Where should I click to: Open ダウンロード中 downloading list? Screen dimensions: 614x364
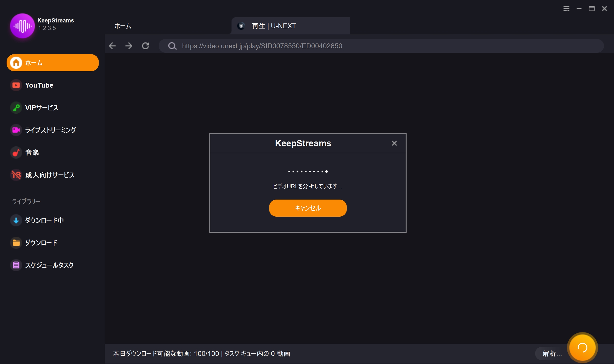click(x=44, y=220)
